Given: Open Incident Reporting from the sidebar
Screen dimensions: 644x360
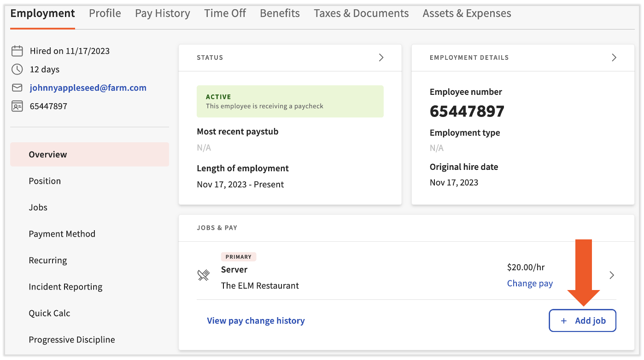Looking at the screenshot, I should tap(65, 286).
